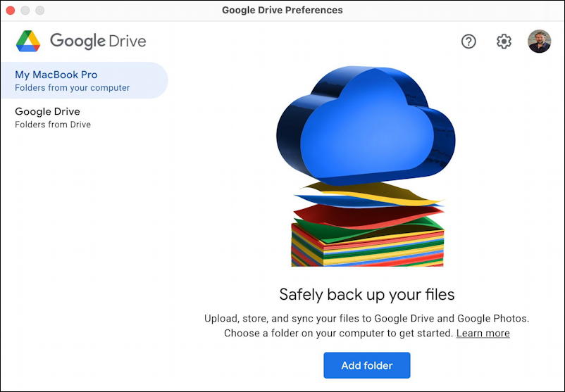Click the Add folder button
The height and width of the screenshot is (392, 565).
pyautogui.click(x=367, y=365)
